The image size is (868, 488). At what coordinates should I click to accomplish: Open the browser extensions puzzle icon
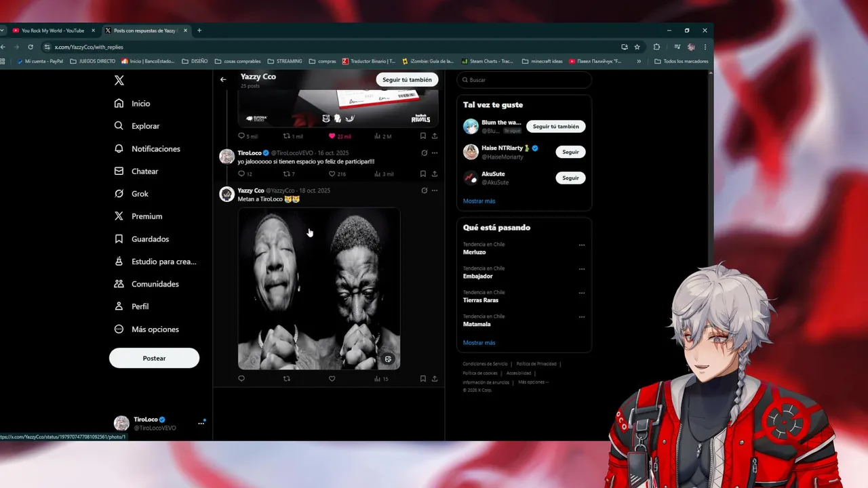(x=656, y=47)
